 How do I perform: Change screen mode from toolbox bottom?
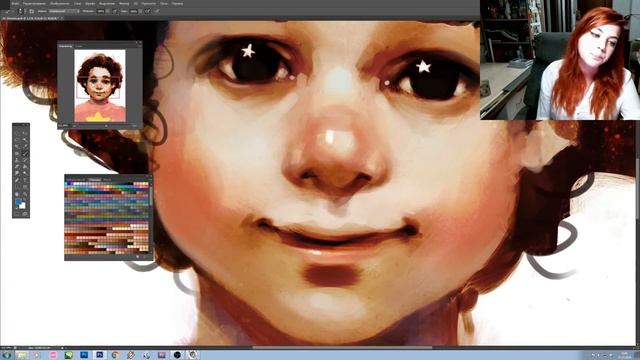(x=25, y=214)
